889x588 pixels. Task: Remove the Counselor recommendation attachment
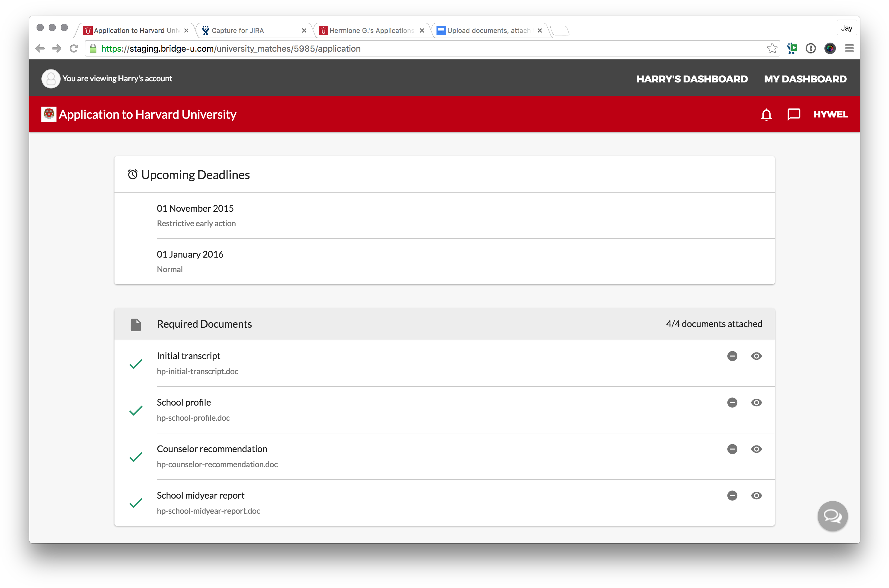click(732, 449)
